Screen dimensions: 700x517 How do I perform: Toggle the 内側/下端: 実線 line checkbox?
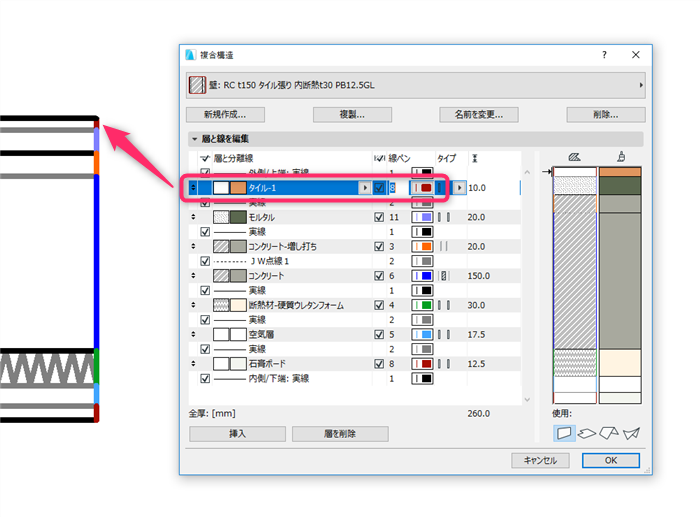click(x=205, y=379)
